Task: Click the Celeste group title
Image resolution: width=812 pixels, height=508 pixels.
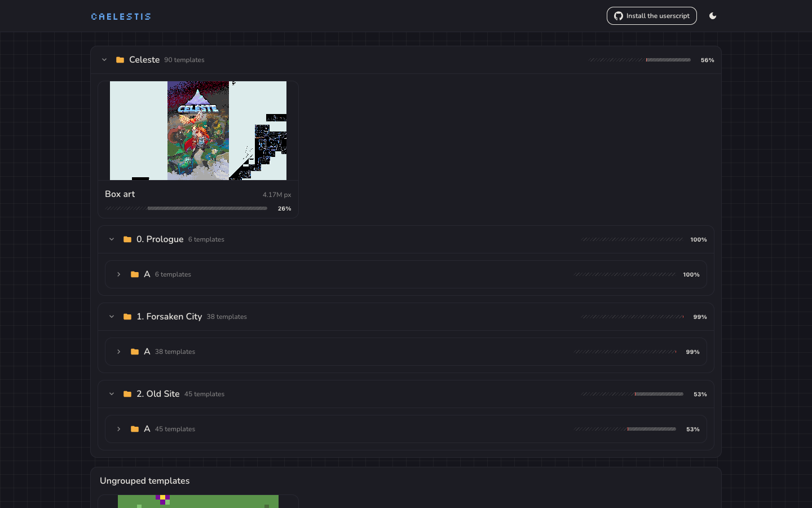Action: (144, 60)
